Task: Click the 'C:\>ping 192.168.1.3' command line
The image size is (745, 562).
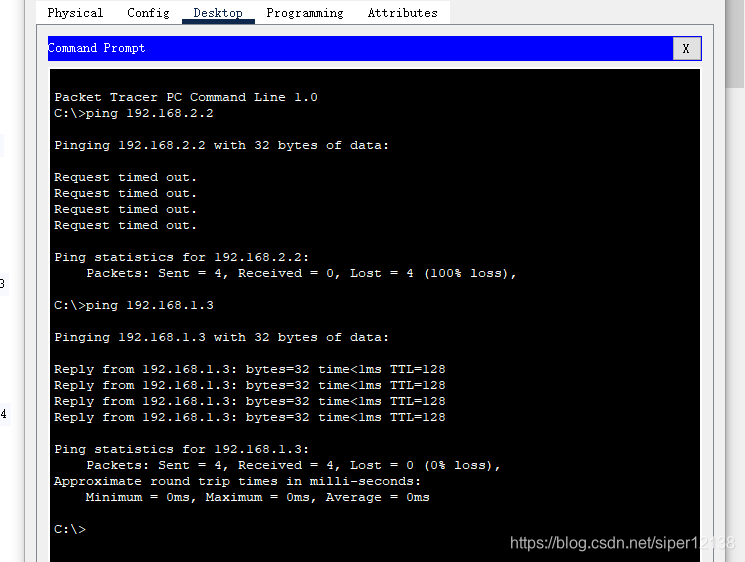Action: click(134, 305)
